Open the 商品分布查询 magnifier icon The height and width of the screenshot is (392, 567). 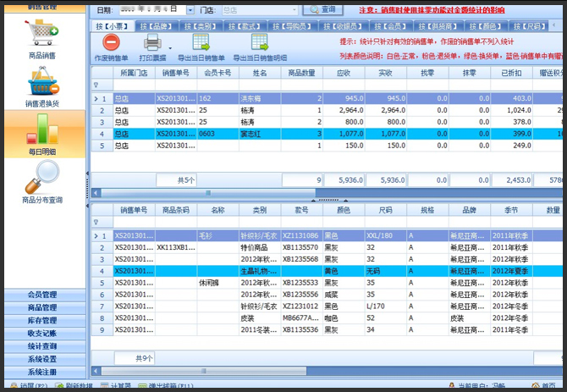(x=42, y=177)
